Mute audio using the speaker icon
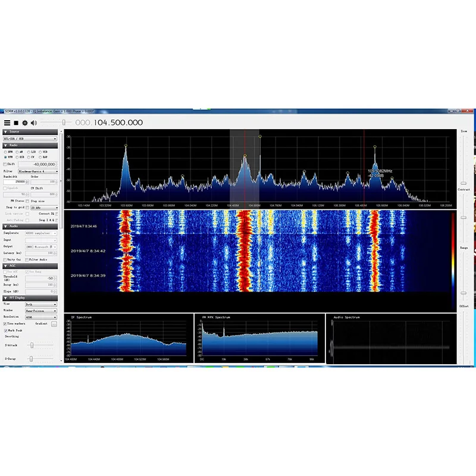The height and width of the screenshot is (476, 476). (x=34, y=123)
